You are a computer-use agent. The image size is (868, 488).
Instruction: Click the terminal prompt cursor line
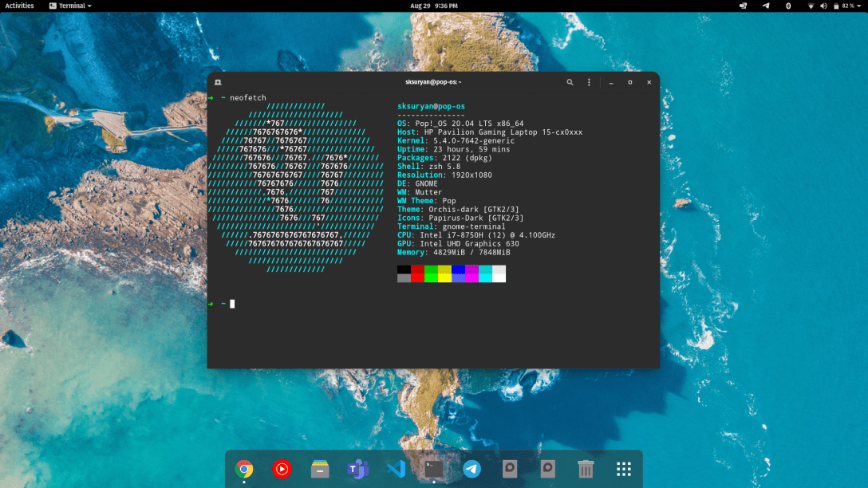[x=232, y=304]
